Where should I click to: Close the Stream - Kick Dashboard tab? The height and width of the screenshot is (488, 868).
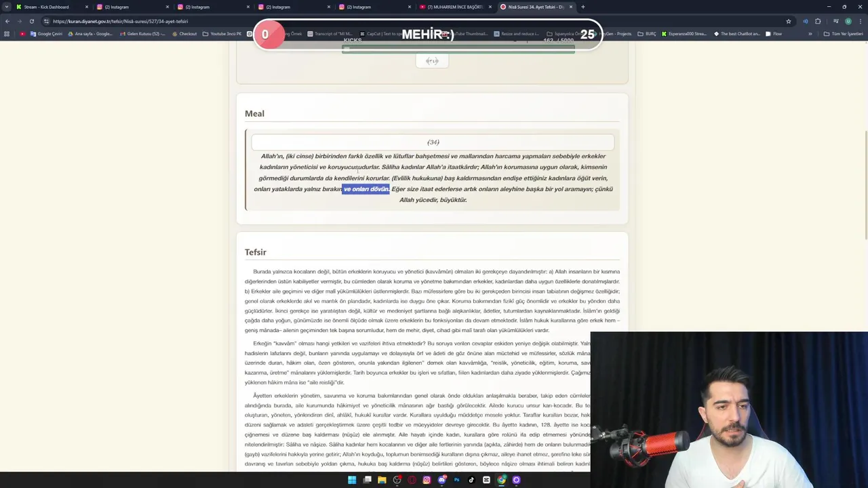coord(87,7)
